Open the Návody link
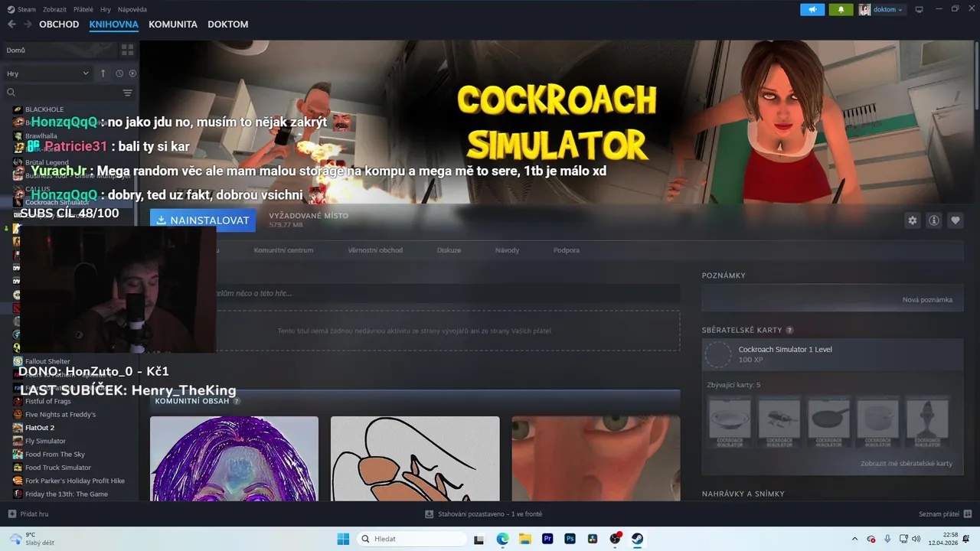The image size is (980, 551). tap(507, 250)
